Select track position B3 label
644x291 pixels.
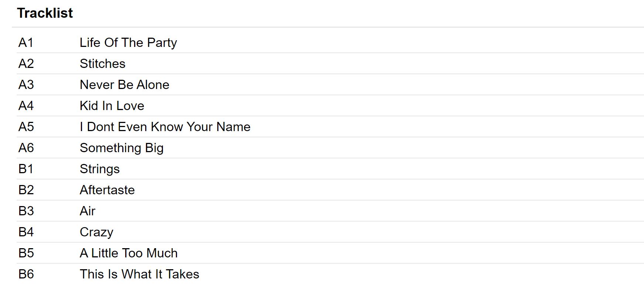[x=26, y=211]
